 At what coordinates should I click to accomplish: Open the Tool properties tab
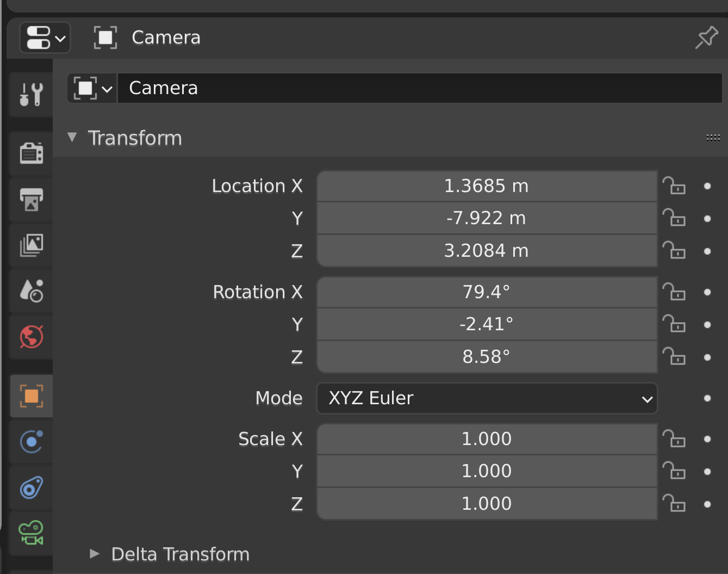tap(32, 94)
